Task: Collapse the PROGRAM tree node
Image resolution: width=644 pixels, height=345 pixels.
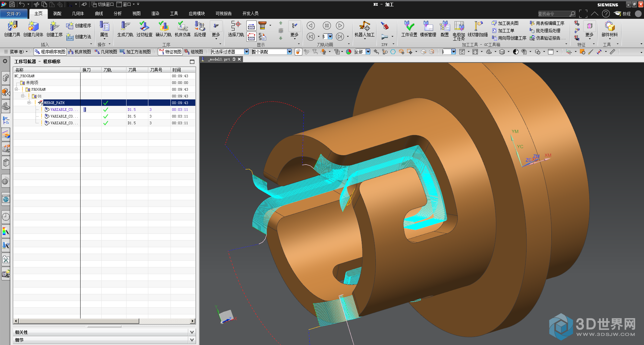Action: pyautogui.click(x=16, y=89)
